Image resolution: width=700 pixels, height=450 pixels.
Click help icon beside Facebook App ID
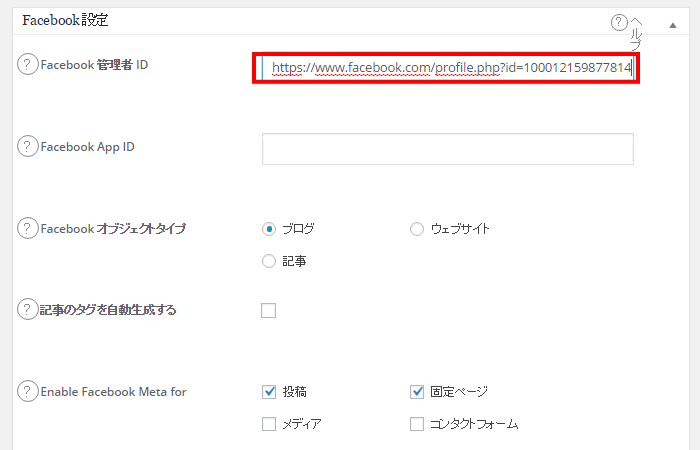pyautogui.click(x=27, y=146)
